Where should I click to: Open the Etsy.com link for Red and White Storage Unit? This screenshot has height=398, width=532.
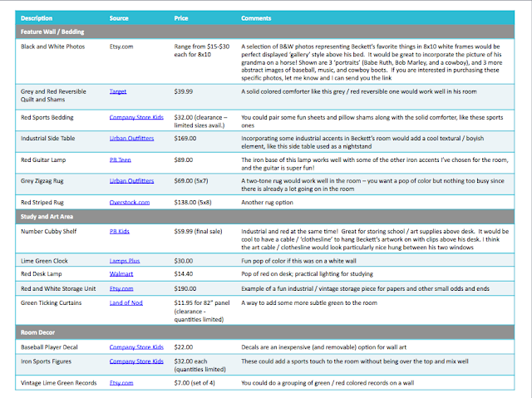point(121,289)
